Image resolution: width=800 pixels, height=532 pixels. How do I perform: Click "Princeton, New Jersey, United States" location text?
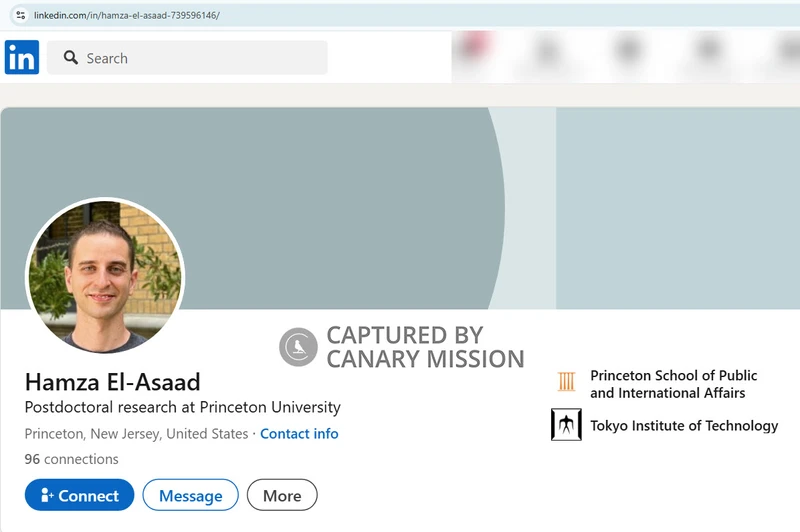coord(136,434)
